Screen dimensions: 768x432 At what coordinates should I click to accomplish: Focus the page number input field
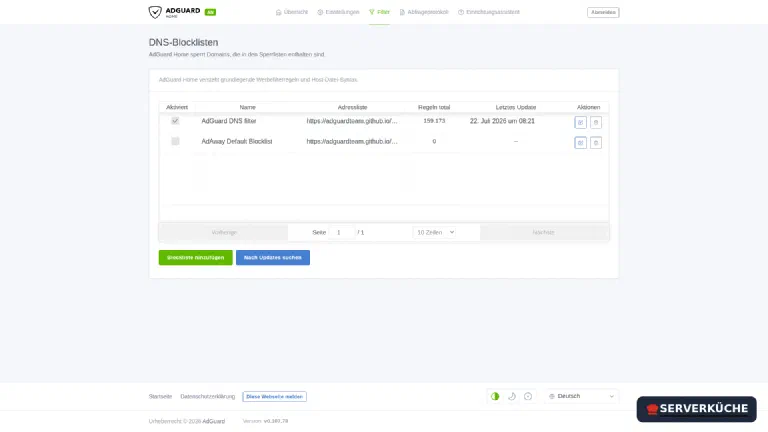click(x=341, y=232)
